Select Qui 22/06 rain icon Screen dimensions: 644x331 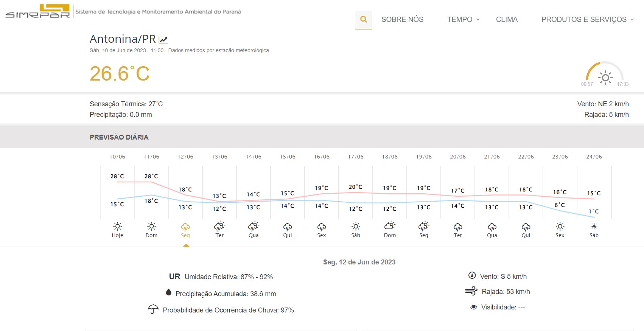tap(526, 226)
